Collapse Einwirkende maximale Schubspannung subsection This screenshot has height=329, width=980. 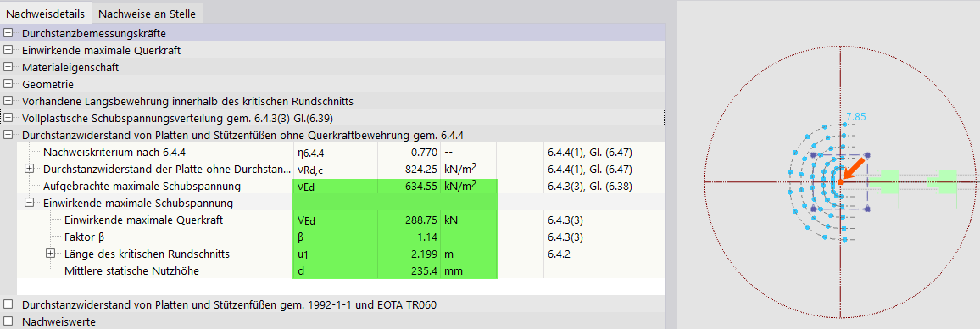pos(29,203)
